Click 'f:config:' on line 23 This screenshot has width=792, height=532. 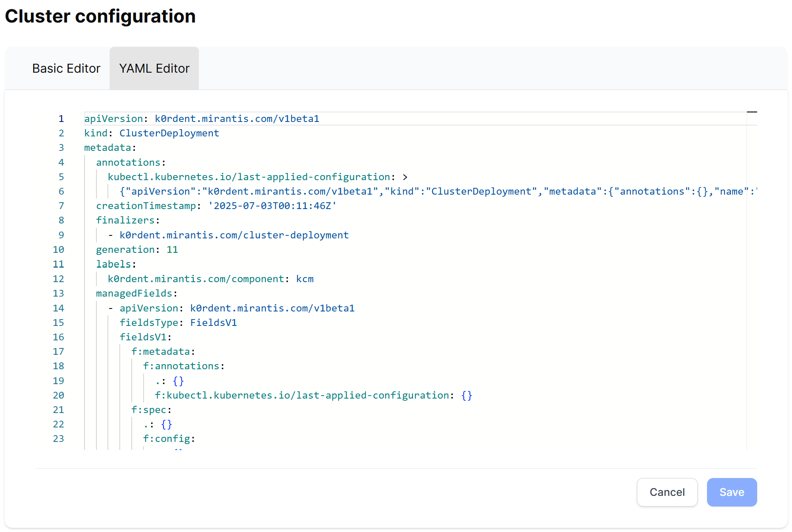click(x=169, y=439)
